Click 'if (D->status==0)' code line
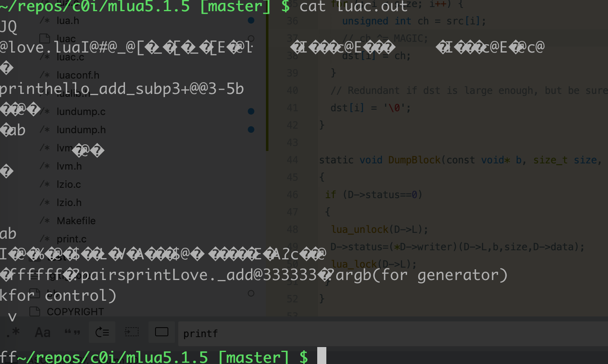Viewport: 608px width, 364px height. (373, 195)
